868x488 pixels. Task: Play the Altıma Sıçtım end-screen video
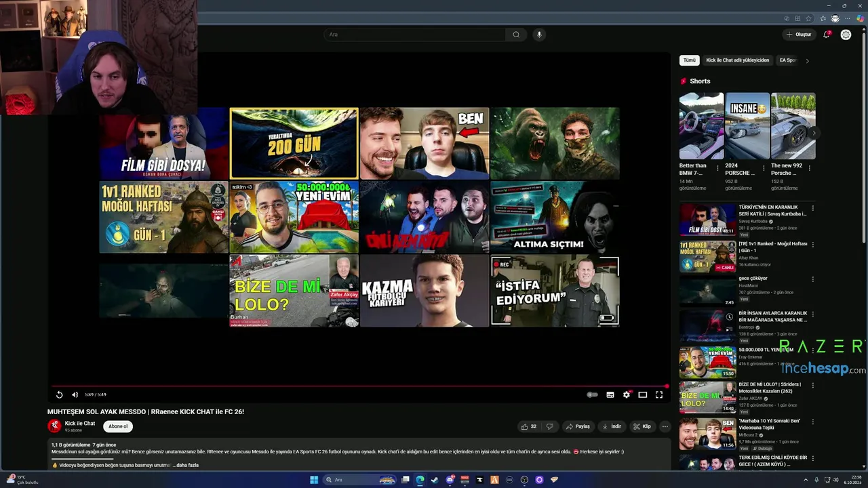(x=555, y=217)
